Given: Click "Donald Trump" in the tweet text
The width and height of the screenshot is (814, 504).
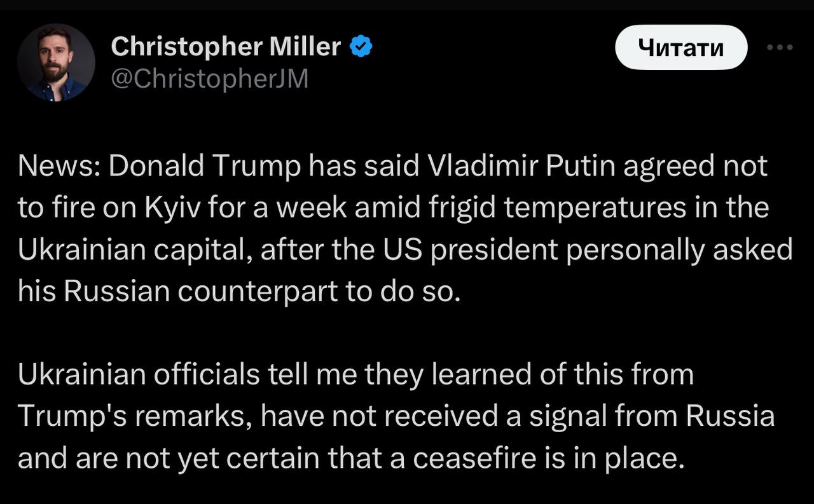Looking at the screenshot, I should pos(205,167).
